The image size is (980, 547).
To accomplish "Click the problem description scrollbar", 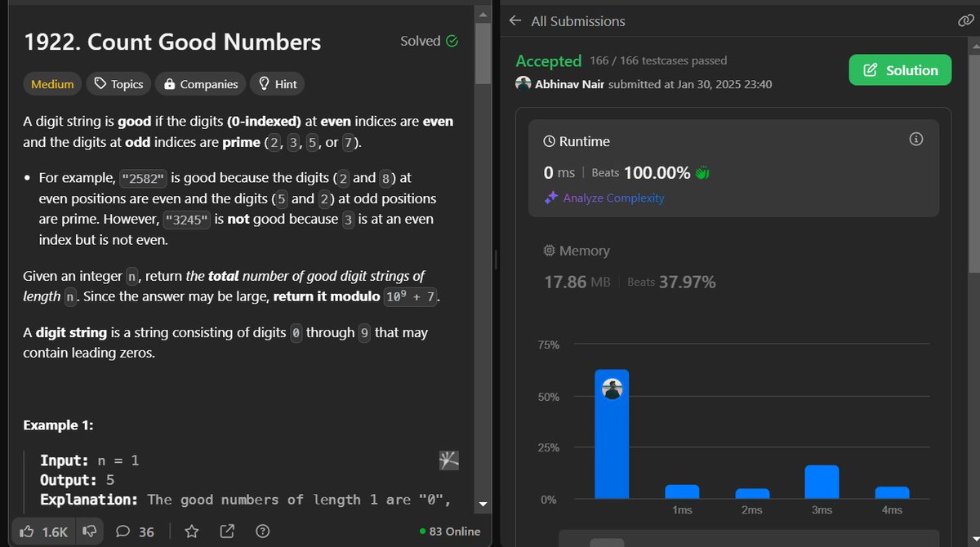I will point(494,259).
